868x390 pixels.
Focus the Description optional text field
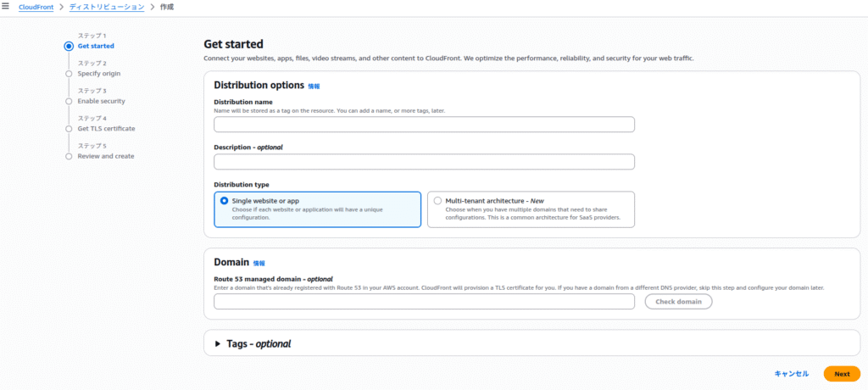coord(424,162)
